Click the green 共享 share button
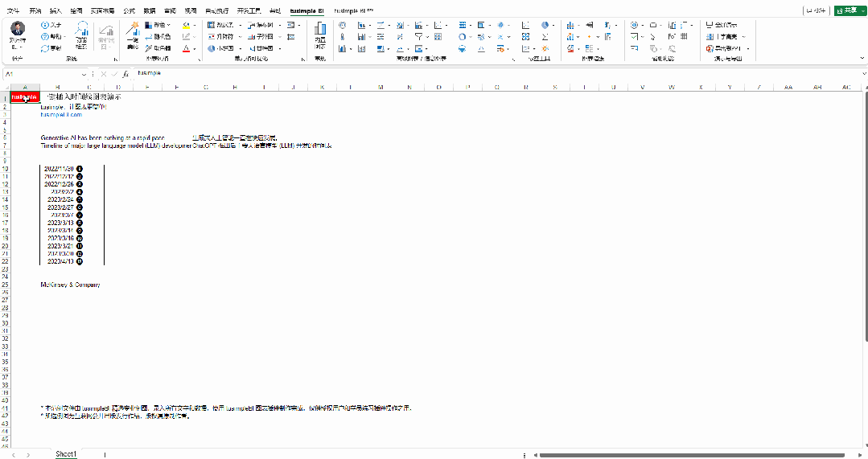This screenshot has width=868, height=459. click(x=849, y=10)
